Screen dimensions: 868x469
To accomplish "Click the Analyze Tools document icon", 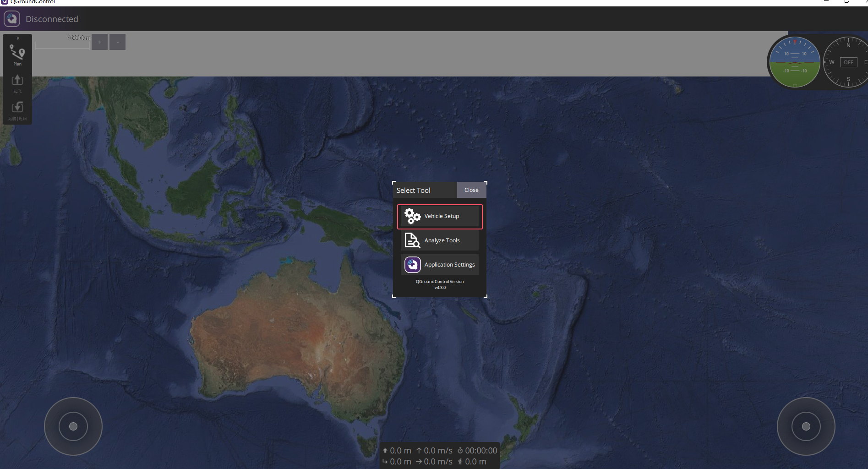I will [412, 240].
